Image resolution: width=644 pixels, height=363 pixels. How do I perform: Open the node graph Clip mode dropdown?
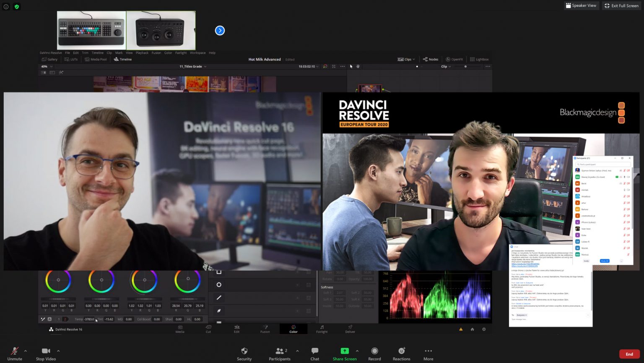point(446,66)
